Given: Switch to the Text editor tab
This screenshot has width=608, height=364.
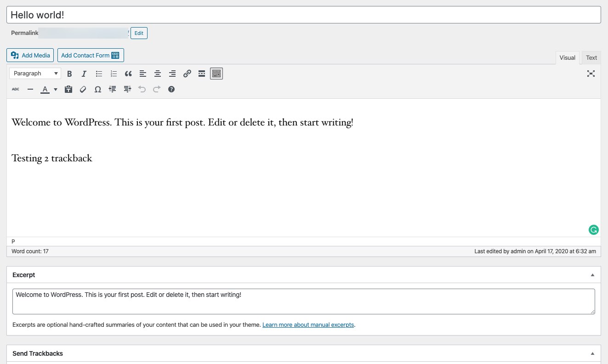Looking at the screenshot, I should 591,57.
